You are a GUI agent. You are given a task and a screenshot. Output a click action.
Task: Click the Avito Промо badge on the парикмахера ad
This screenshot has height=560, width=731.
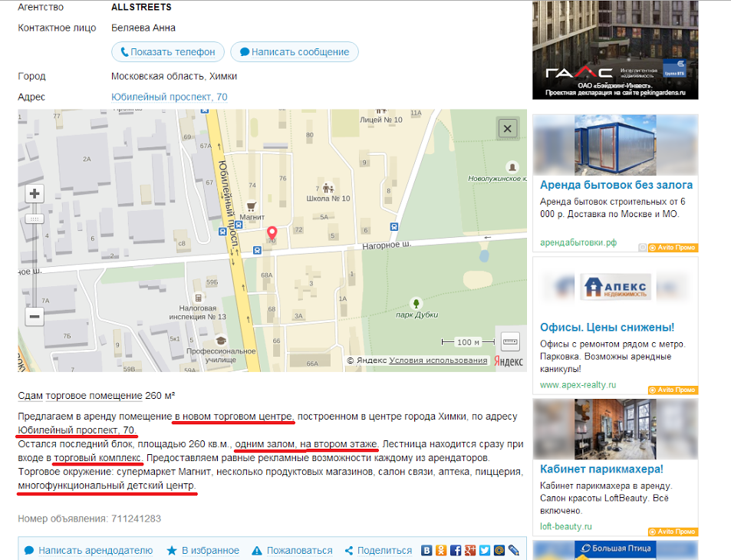point(673,532)
